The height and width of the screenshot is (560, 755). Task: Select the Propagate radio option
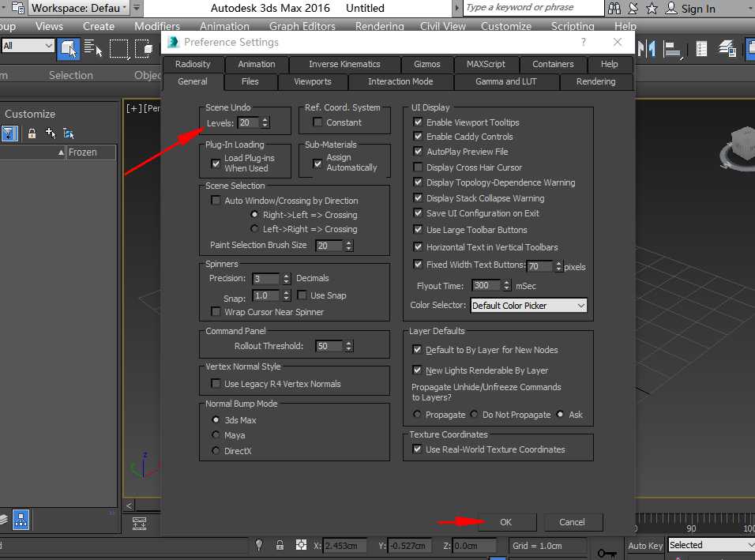[x=417, y=415]
